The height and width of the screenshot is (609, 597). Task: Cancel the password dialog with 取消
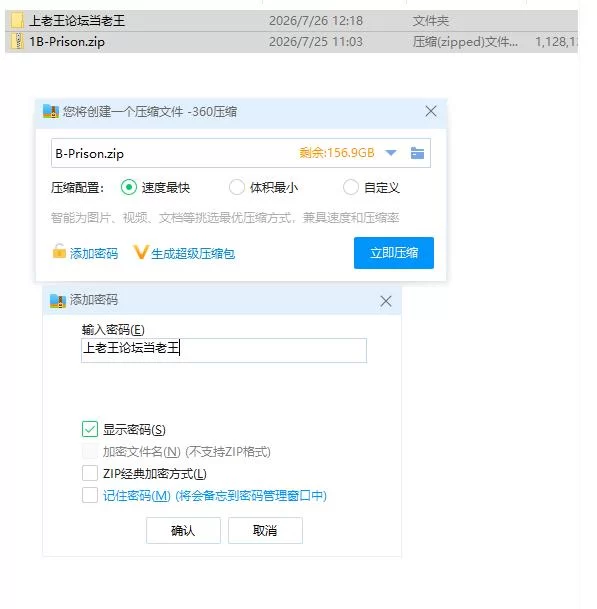pyautogui.click(x=265, y=530)
